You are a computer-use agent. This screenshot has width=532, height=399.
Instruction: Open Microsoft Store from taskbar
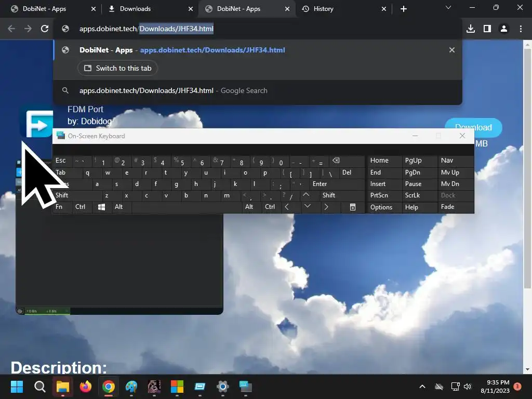177,387
